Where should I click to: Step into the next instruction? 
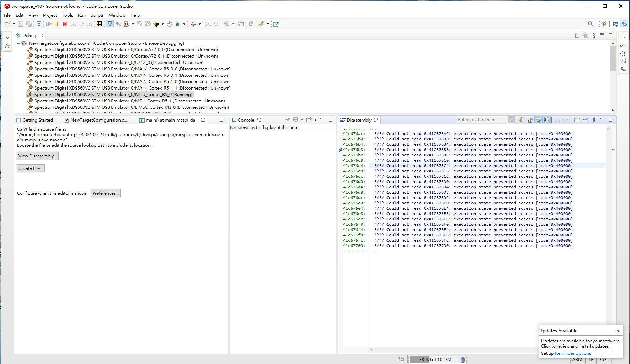point(73,24)
